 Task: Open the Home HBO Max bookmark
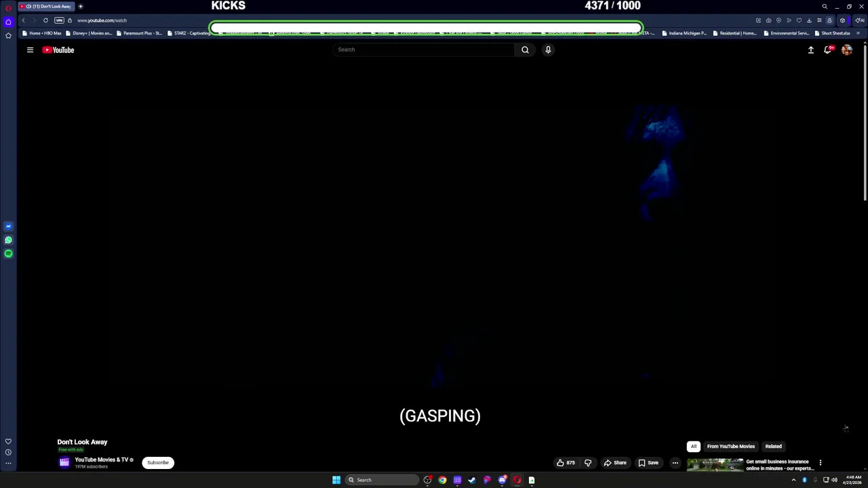(x=42, y=33)
